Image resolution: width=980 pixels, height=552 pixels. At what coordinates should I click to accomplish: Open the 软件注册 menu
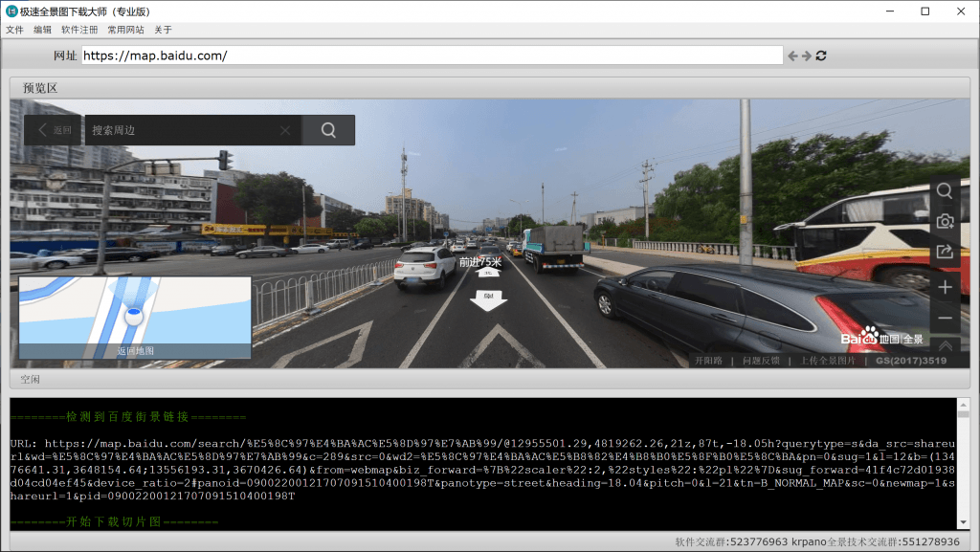79,30
